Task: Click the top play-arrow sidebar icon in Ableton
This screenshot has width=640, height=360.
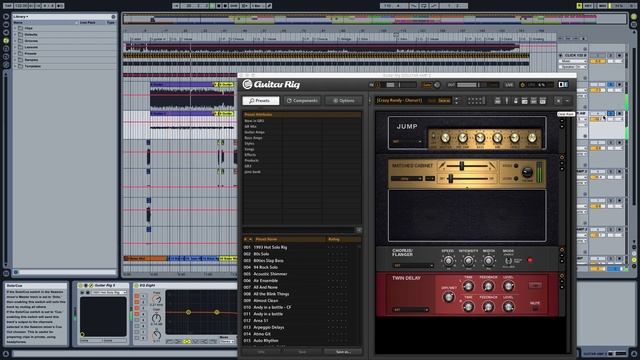Action: [6, 17]
